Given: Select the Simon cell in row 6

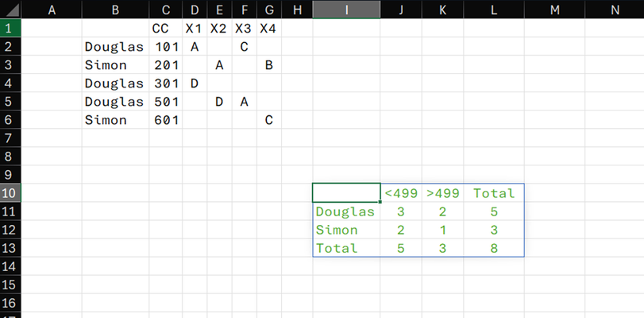Looking at the screenshot, I should click(115, 120).
